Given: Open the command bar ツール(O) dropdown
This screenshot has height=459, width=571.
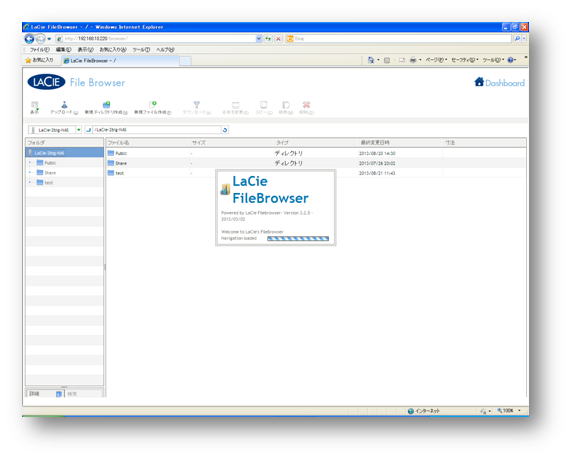Looking at the screenshot, I should point(493,60).
